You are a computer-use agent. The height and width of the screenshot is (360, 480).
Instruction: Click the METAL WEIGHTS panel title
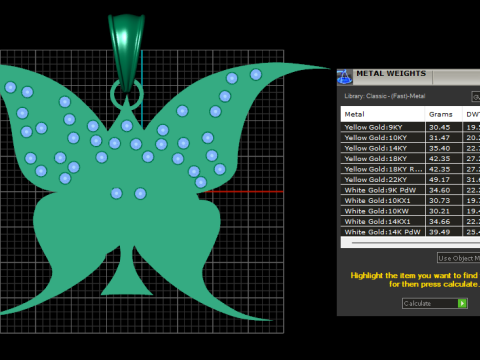[x=391, y=73]
